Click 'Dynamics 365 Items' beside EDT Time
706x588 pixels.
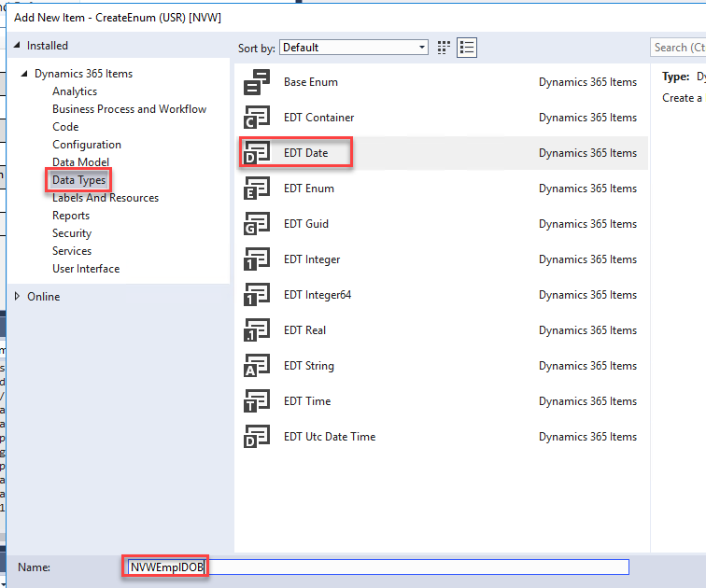(x=587, y=401)
